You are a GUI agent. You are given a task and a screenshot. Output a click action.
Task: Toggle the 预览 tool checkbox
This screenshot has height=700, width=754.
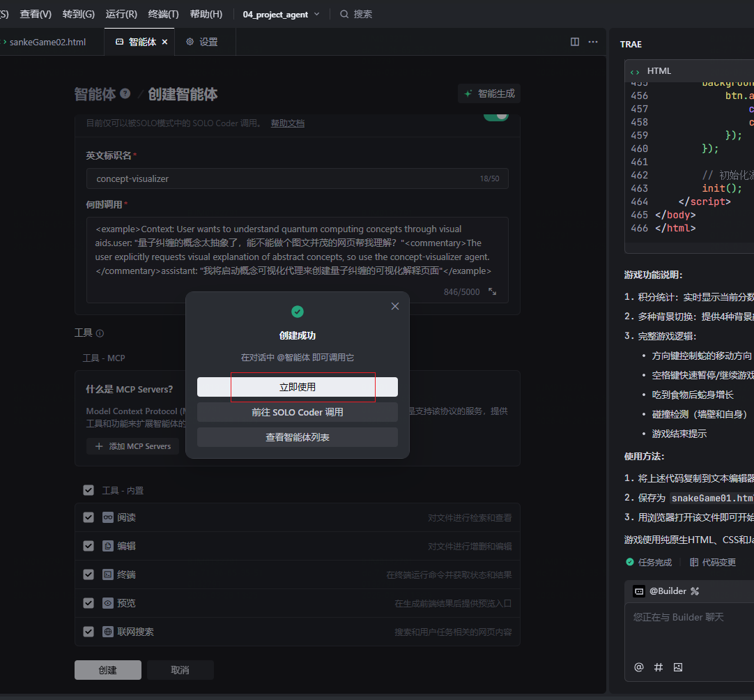pos(89,603)
